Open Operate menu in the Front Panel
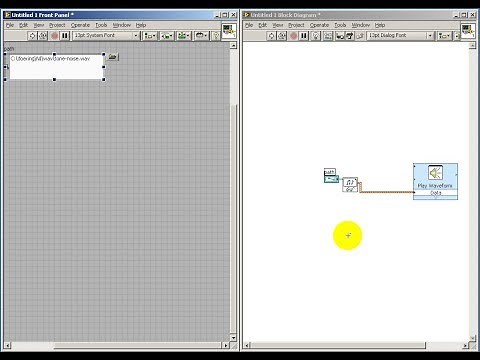The height and width of the screenshot is (360, 480). pos(80,25)
